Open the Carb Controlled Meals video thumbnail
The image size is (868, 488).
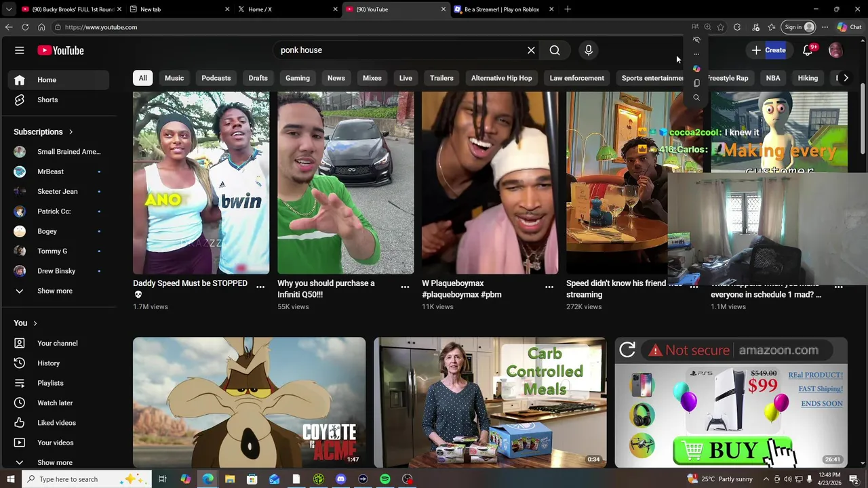click(490, 402)
